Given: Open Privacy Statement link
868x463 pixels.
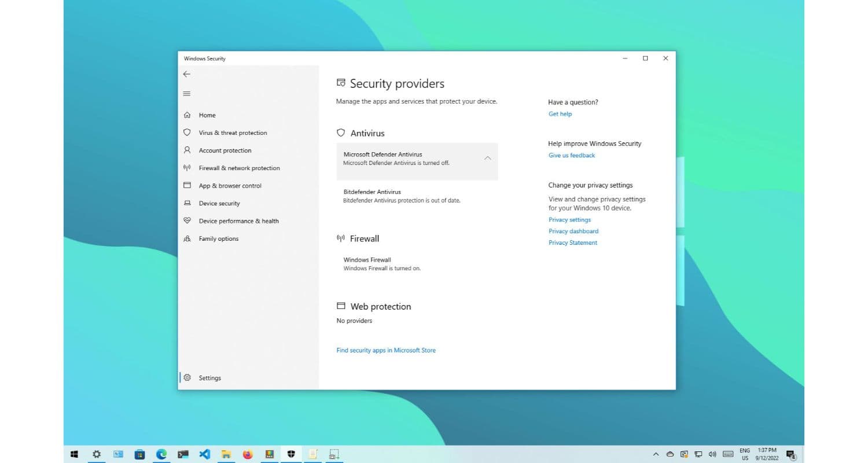Looking at the screenshot, I should point(573,243).
